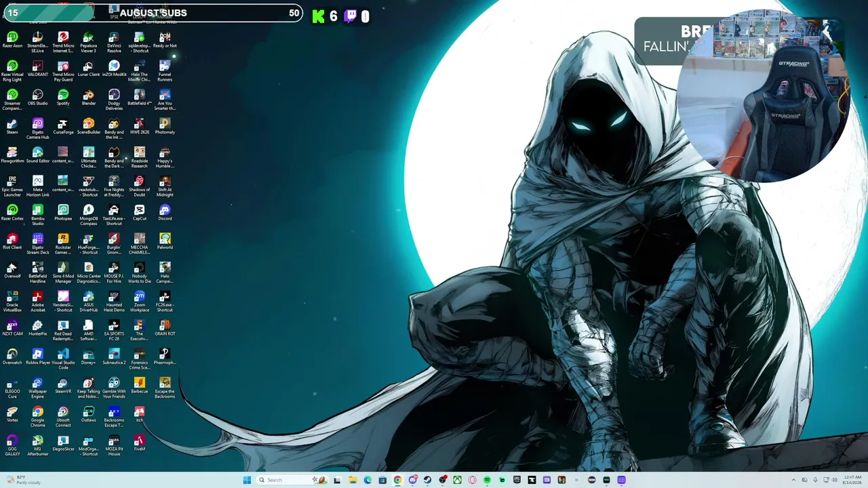Open the SteamVR desktop shortcut
The height and width of the screenshot is (488, 868).
(x=63, y=386)
